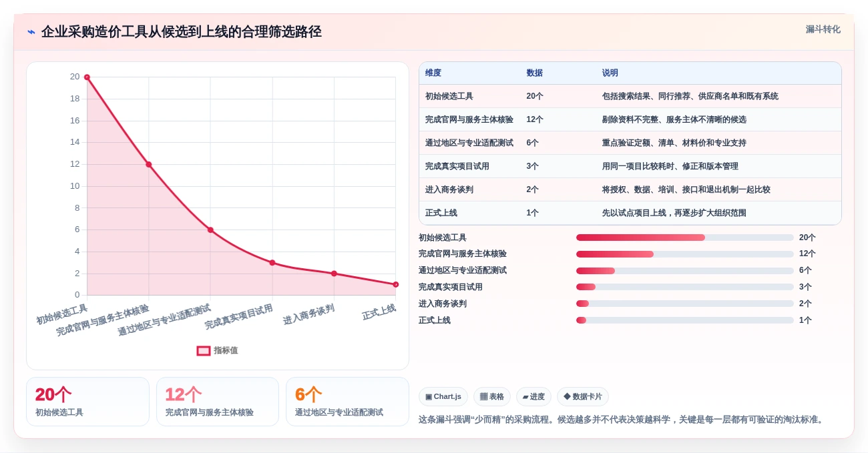Click the 初始候选工具 progress bar

685,238
